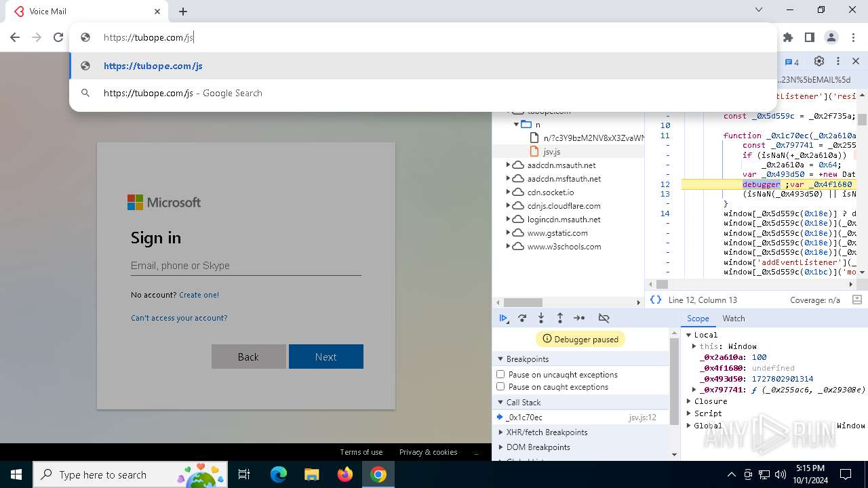Select 'https://tubope.com/js - Google Search' suggestion

coord(423,93)
